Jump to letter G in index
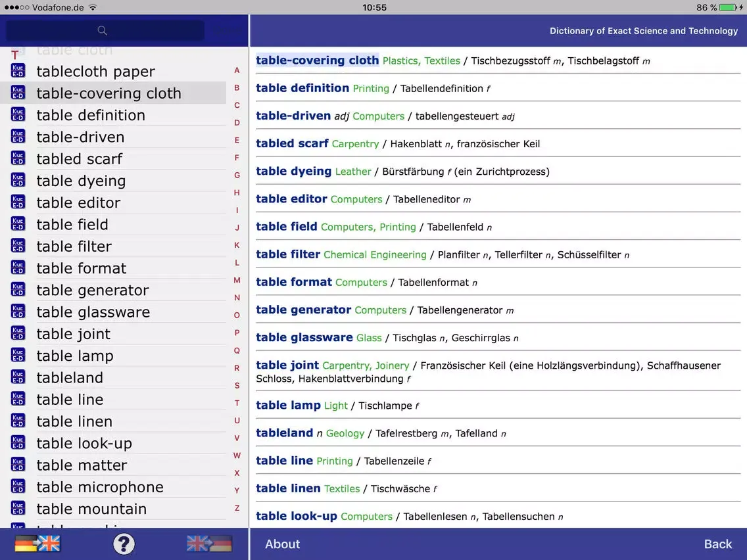Image resolution: width=747 pixels, height=560 pixels. click(237, 175)
